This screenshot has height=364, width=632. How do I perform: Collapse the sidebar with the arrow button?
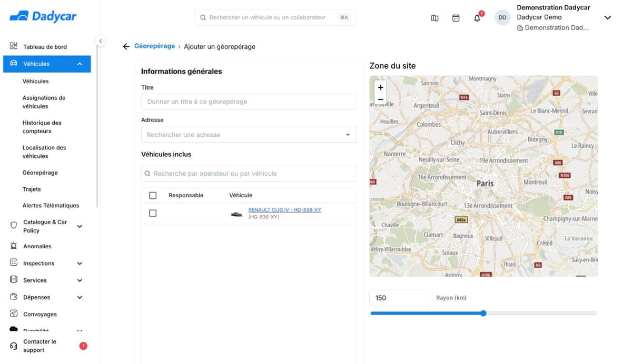tap(101, 41)
